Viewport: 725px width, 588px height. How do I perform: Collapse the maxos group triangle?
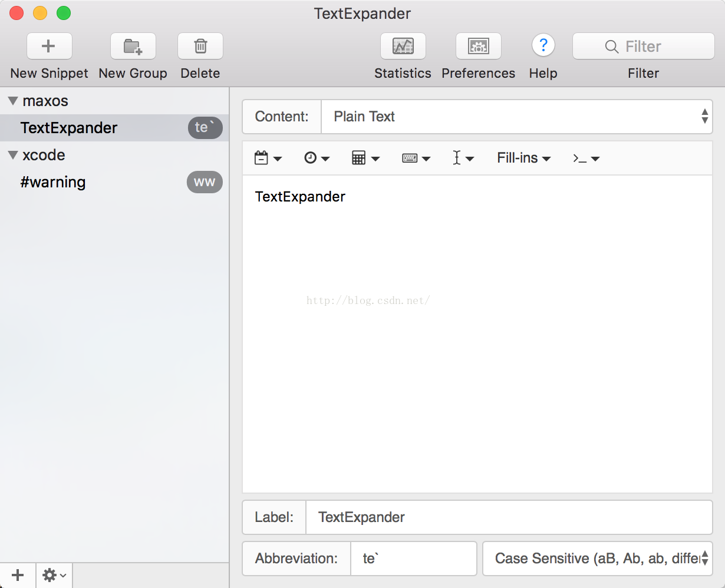(x=13, y=101)
